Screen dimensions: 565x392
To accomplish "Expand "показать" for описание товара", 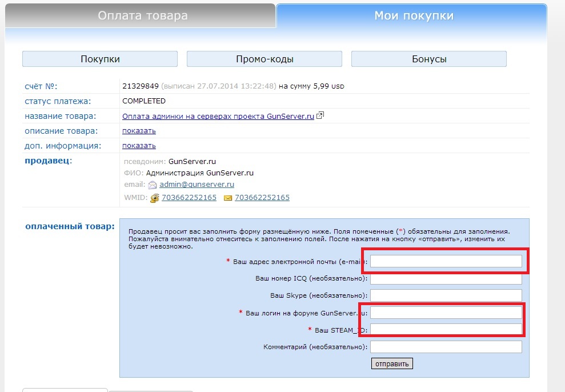I will click(139, 131).
